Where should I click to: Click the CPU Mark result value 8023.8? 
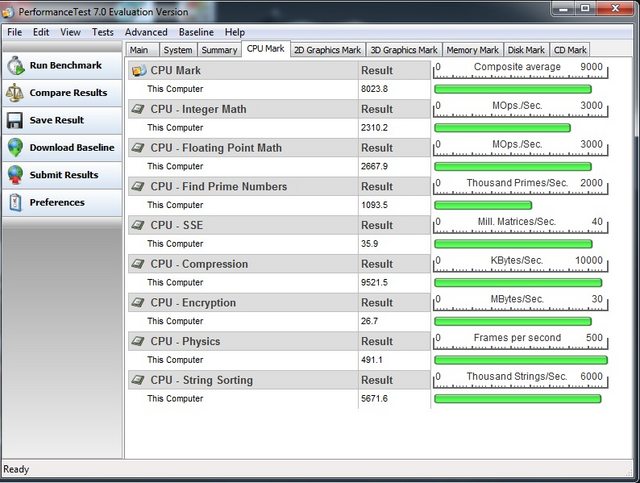(374, 89)
